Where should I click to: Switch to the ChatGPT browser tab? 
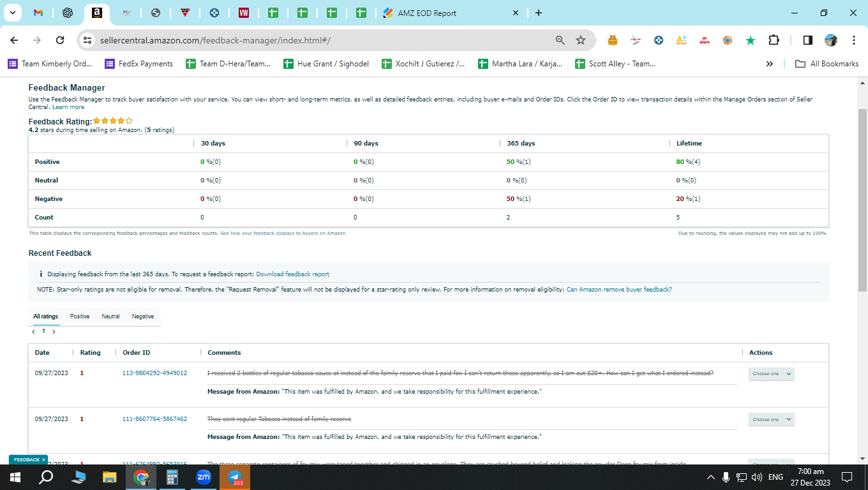(68, 13)
